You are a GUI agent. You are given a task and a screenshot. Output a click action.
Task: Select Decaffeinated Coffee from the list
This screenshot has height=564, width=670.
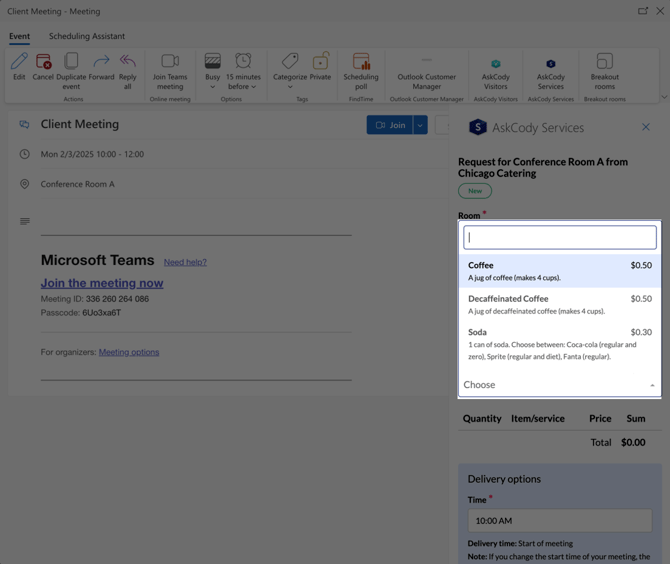click(x=560, y=305)
